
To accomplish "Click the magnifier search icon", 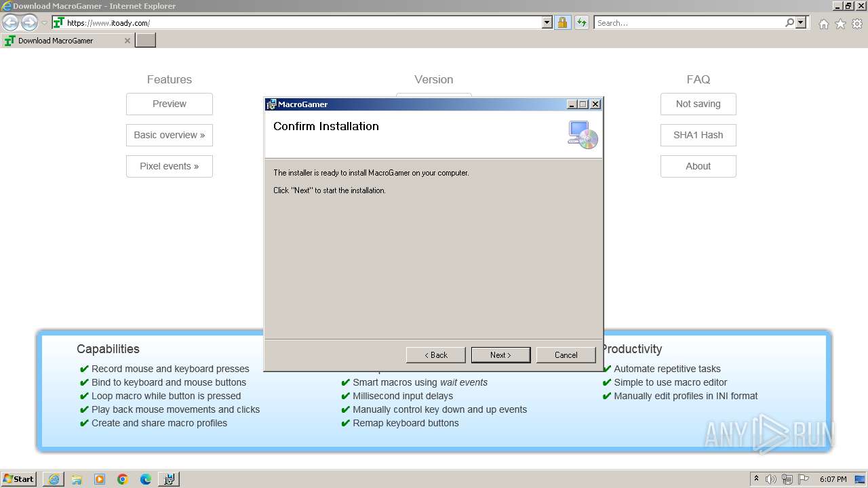I will coord(789,23).
